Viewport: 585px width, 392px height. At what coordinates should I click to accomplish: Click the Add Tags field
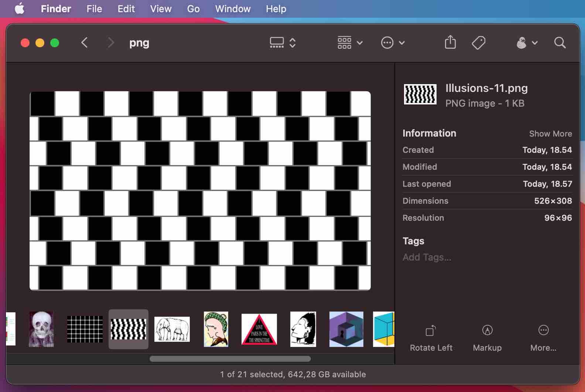[x=427, y=257]
